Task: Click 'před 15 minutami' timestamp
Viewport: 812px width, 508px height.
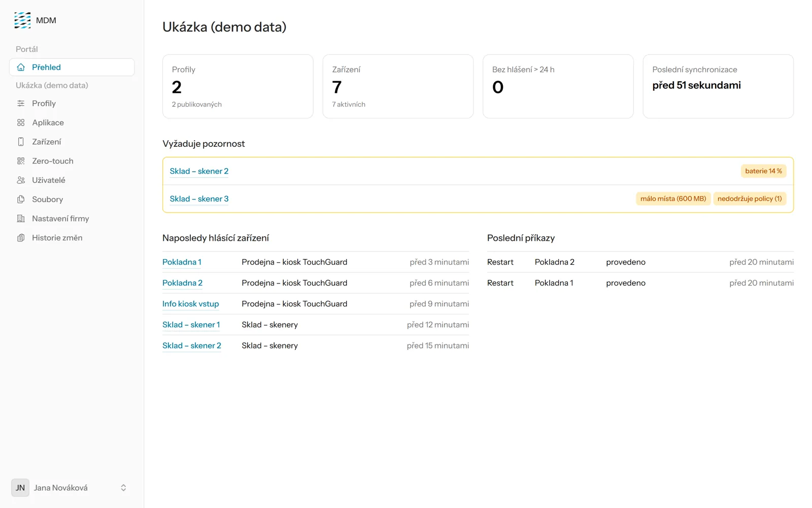Action: 438,345
